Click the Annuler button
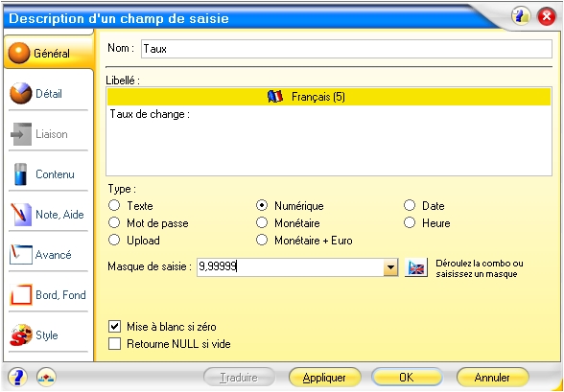This screenshot has width=564, height=392. pyautogui.click(x=492, y=378)
